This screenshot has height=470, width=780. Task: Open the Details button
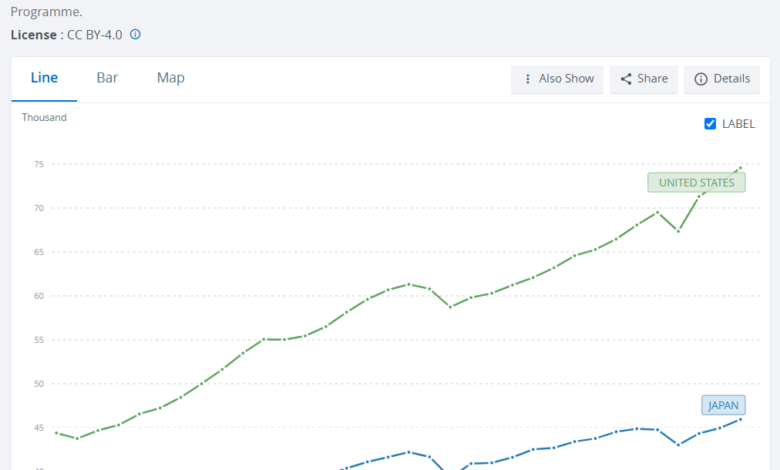[721, 79]
